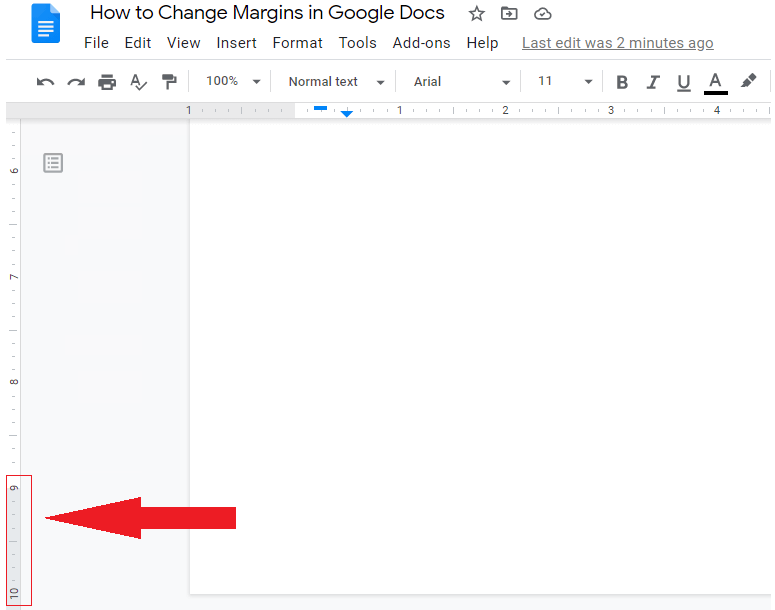Toggle Bold formatting
The width and height of the screenshot is (775, 610).
pyautogui.click(x=622, y=82)
